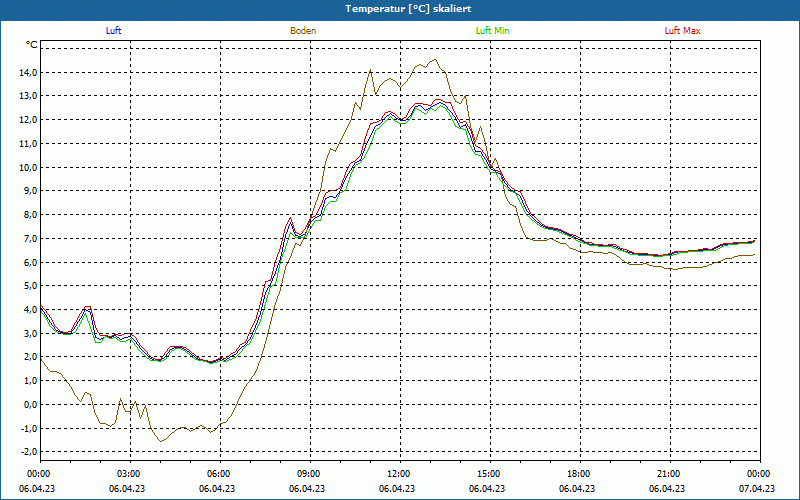Click the 9,0 y-axis value
The image size is (800, 500).
pos(30,191)
